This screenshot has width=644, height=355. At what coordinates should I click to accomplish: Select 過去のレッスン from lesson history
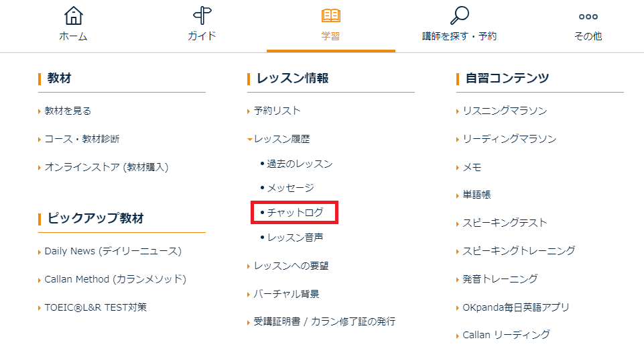[x=300, y=164]
